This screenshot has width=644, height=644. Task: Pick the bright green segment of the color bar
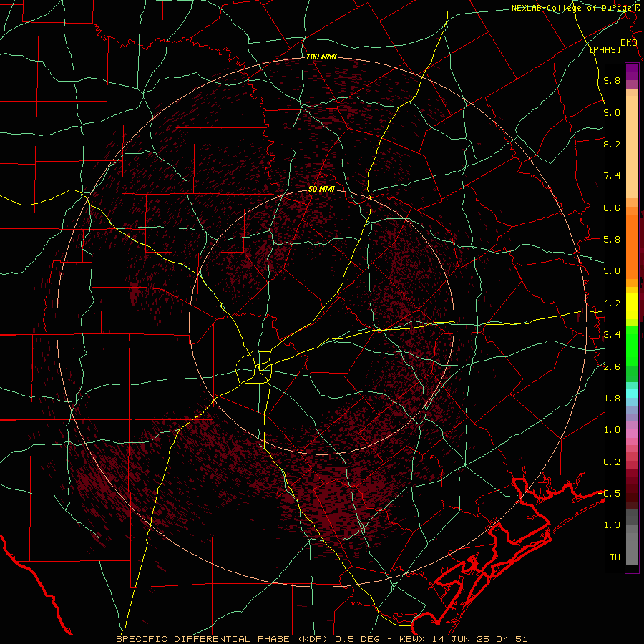tap(632, 345)
